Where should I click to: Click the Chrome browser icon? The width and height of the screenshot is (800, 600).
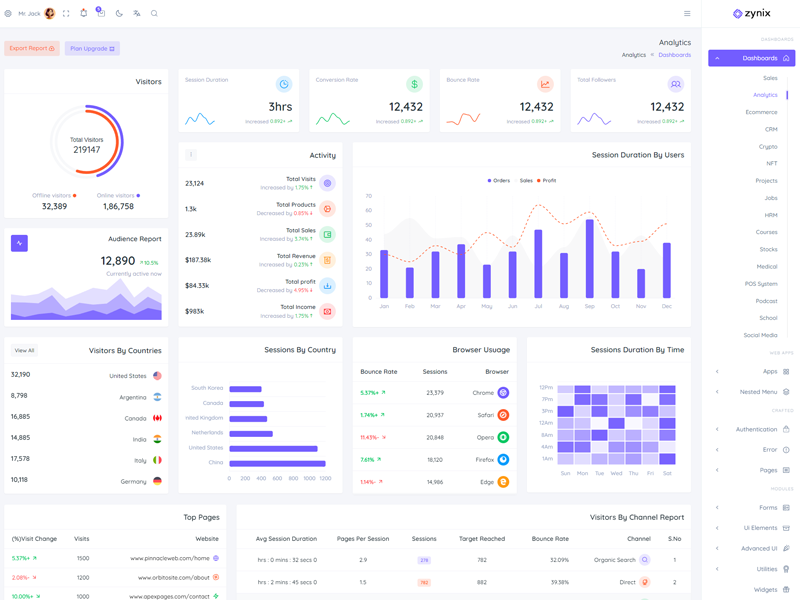(503, 393)
